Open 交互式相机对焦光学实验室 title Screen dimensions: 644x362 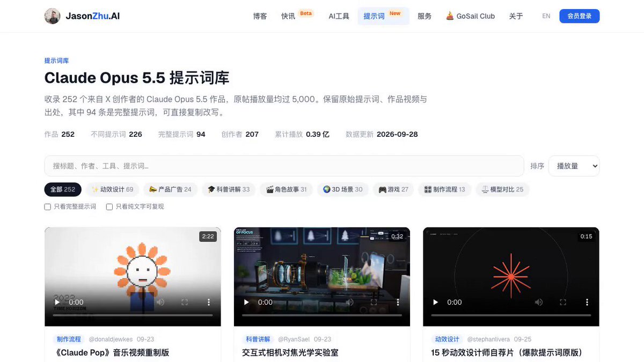[290, 352]
